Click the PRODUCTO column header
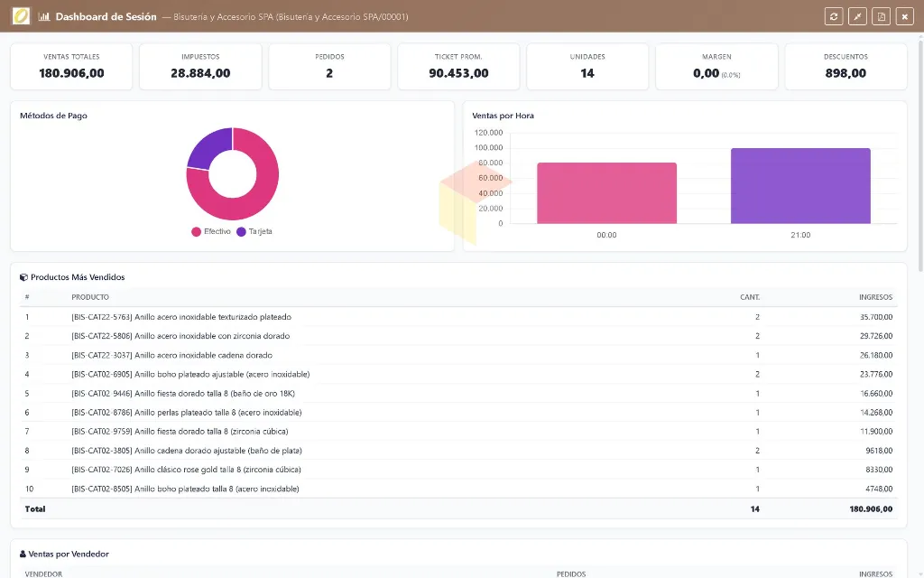 [90, 297]
